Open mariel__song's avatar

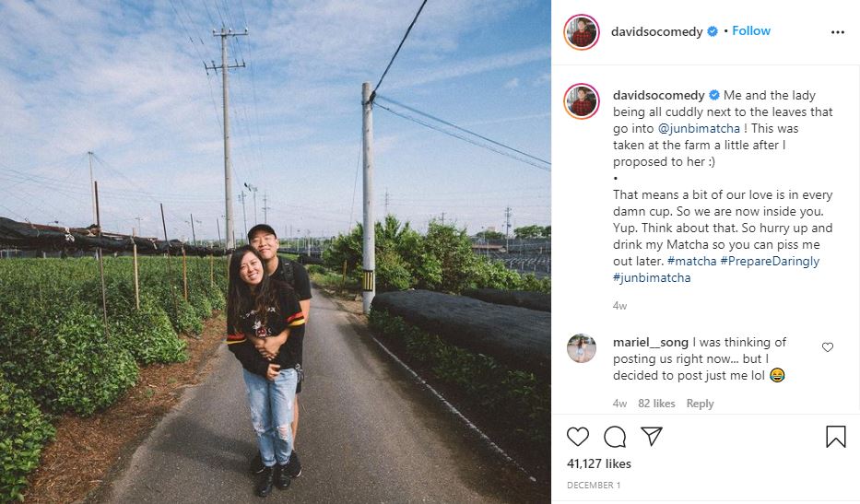click(582, 348)
